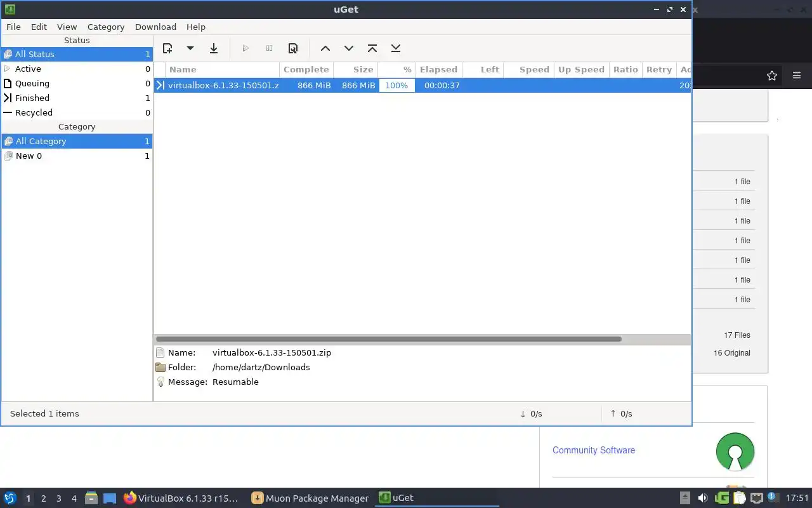Viewport: 812px width, 508px height.
Task: Sort by the Elapsed column header
Action: (x=438, y=69)
